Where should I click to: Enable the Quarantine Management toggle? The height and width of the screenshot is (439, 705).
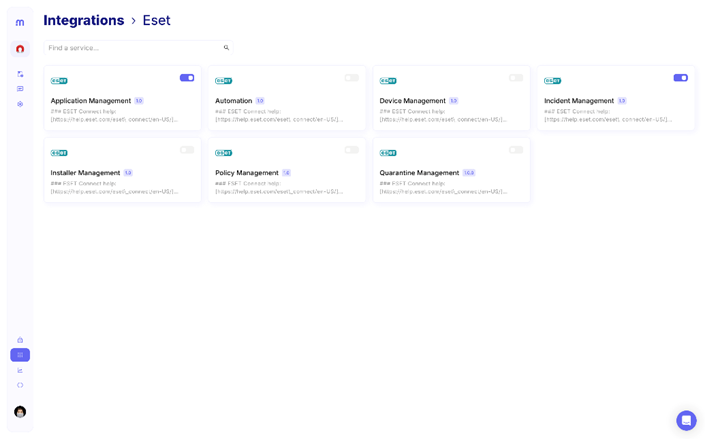click(x=516, y=150)
